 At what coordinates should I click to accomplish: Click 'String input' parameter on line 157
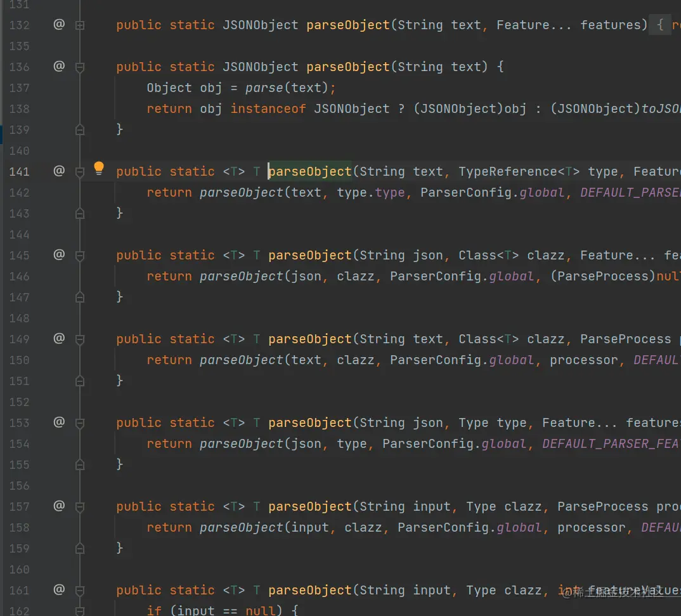[405, 506]
